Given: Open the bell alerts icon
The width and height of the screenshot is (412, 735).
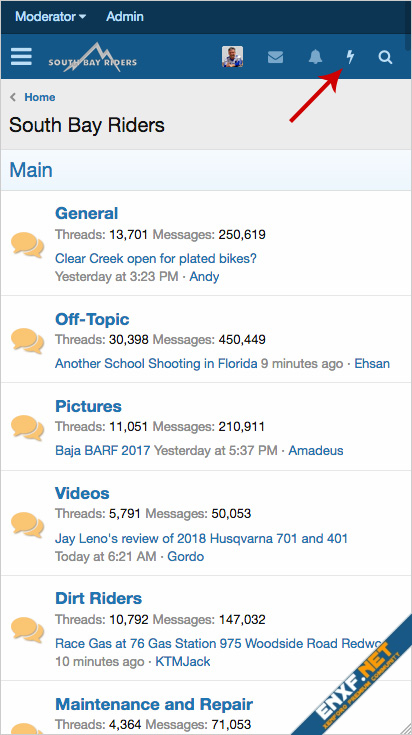Looking at the screenshot, I should pos(315,57).
